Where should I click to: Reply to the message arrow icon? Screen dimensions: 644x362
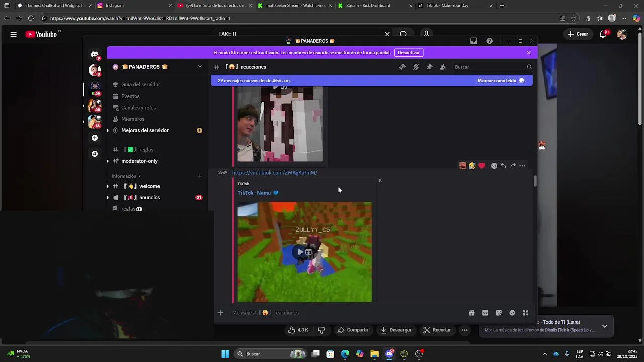[x=504, y=166]
